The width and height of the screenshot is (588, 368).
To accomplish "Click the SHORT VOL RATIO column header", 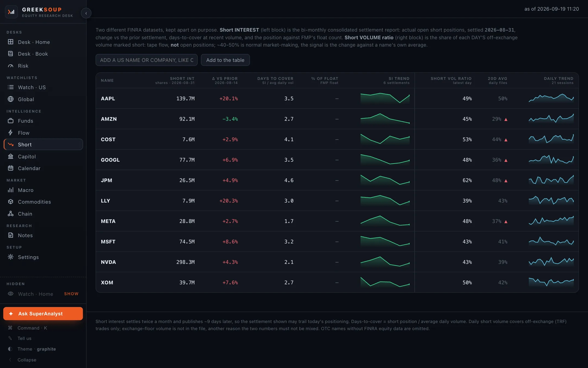I will tap(451, 80).
